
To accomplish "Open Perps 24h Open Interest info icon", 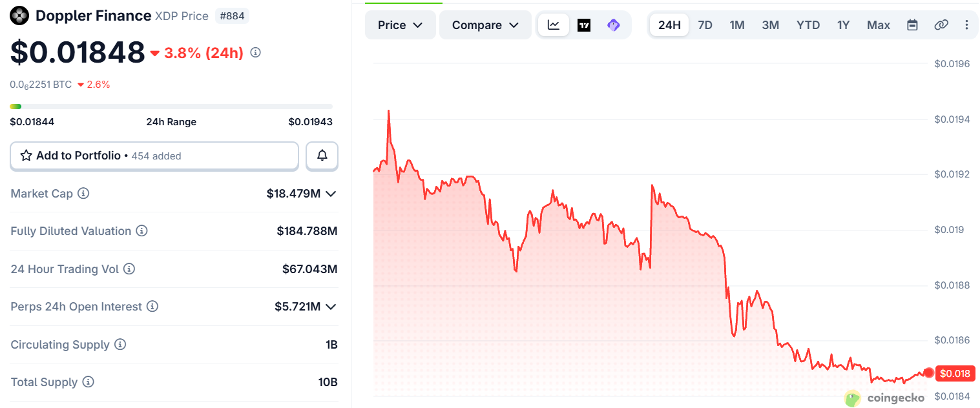I will coord(152,306).
